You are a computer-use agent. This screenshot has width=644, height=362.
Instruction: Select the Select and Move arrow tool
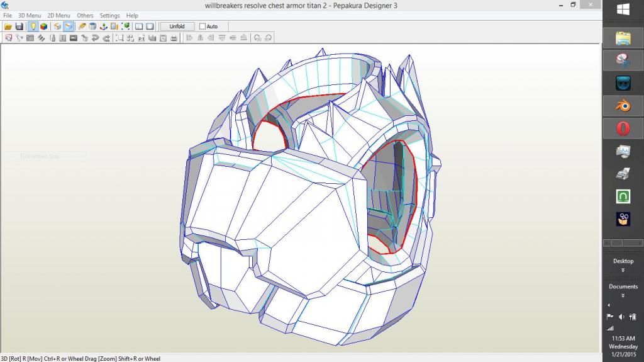tap(9, 38)
